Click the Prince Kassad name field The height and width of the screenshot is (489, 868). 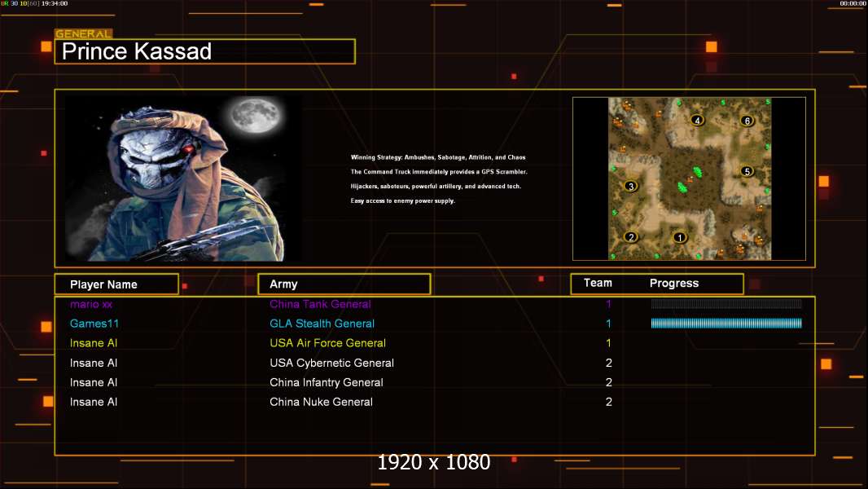click(x=205, y=51)
